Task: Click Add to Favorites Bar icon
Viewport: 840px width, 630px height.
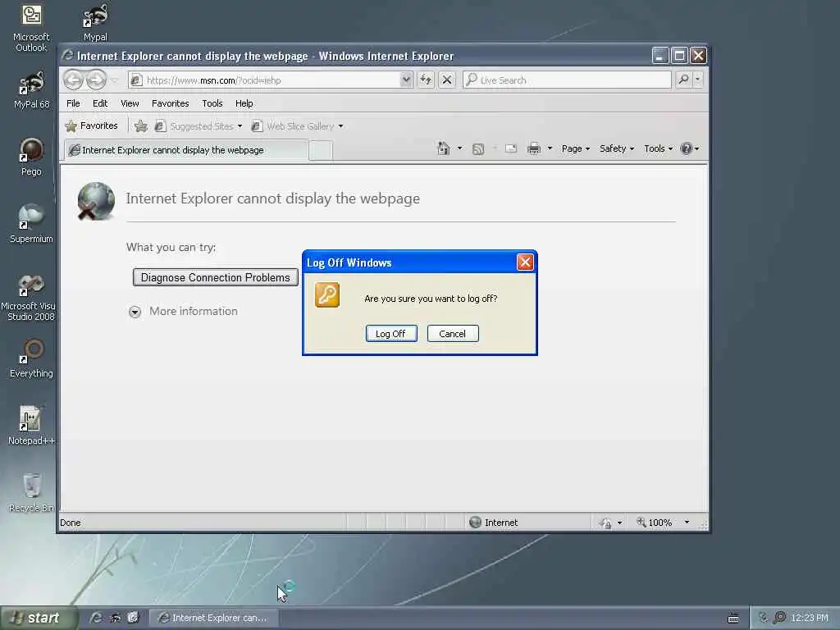Action: (x=141, y=126)
